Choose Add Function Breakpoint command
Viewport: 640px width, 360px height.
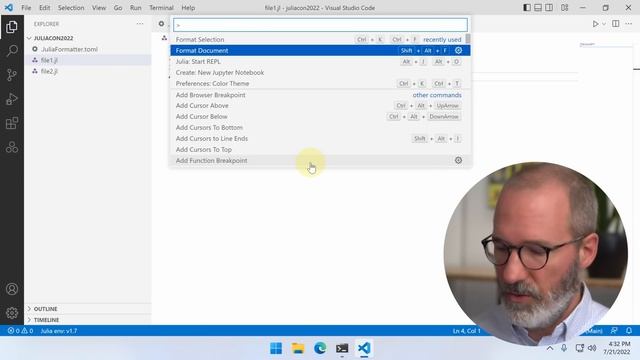(x=320, y=160)
